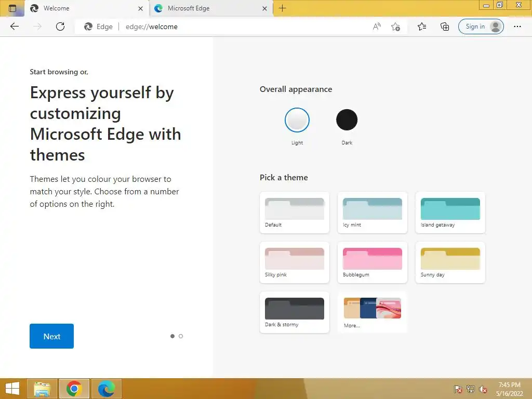
Task: Pick the Icy mint theme
Action: point(372,212)
